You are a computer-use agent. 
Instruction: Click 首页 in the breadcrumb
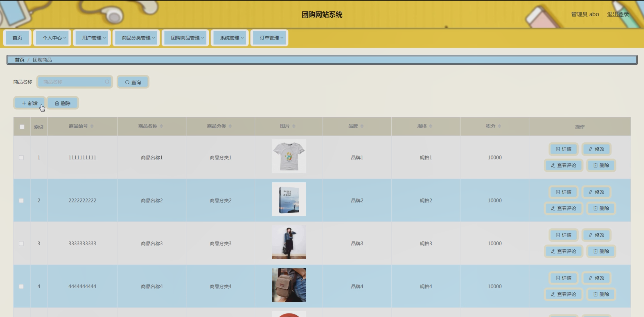click(20, 60)
